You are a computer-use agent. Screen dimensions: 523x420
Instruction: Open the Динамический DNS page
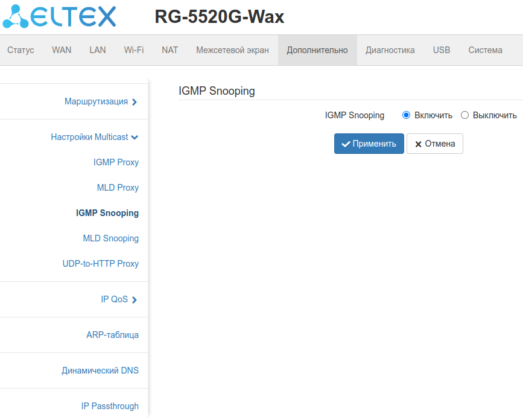[x=100, y=371]
